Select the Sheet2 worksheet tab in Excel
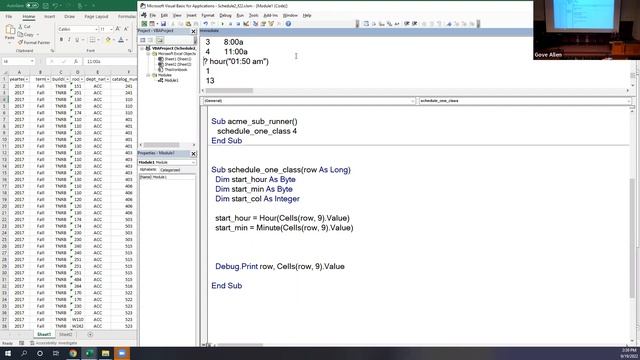 [66, 334]
